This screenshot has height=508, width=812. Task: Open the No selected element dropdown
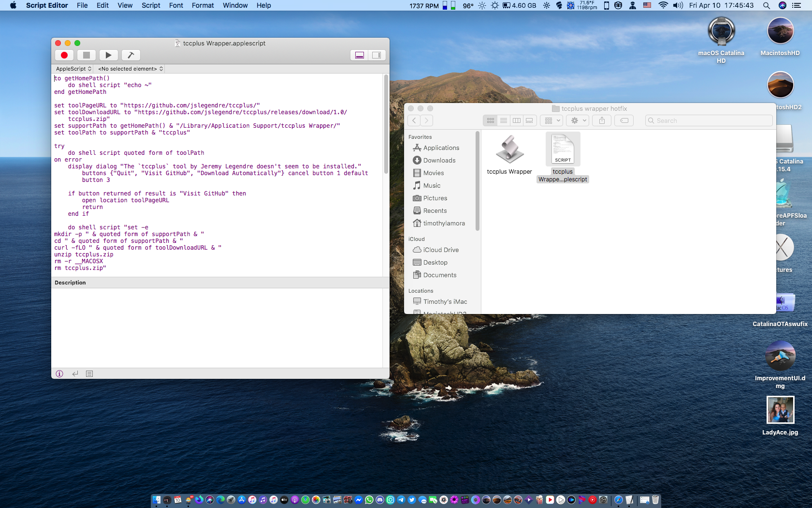tap(130, 69)
